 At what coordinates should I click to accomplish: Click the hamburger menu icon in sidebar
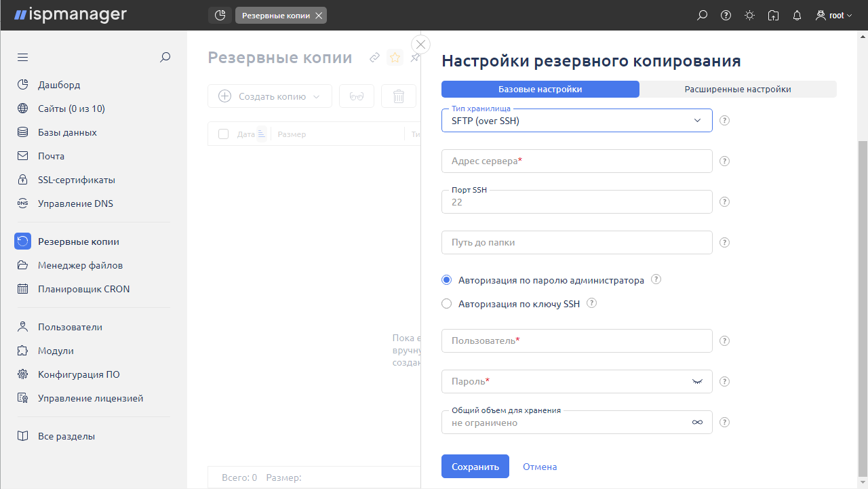click(22, 58)
